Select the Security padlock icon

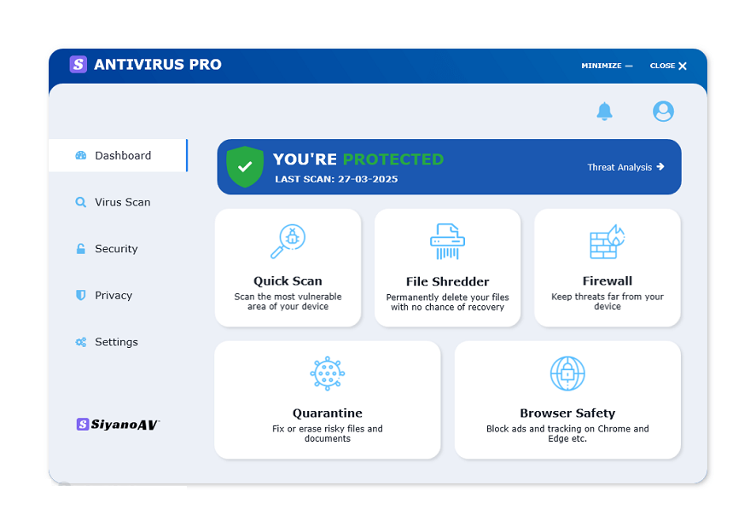pyautogui.click(x=79, y=248)
